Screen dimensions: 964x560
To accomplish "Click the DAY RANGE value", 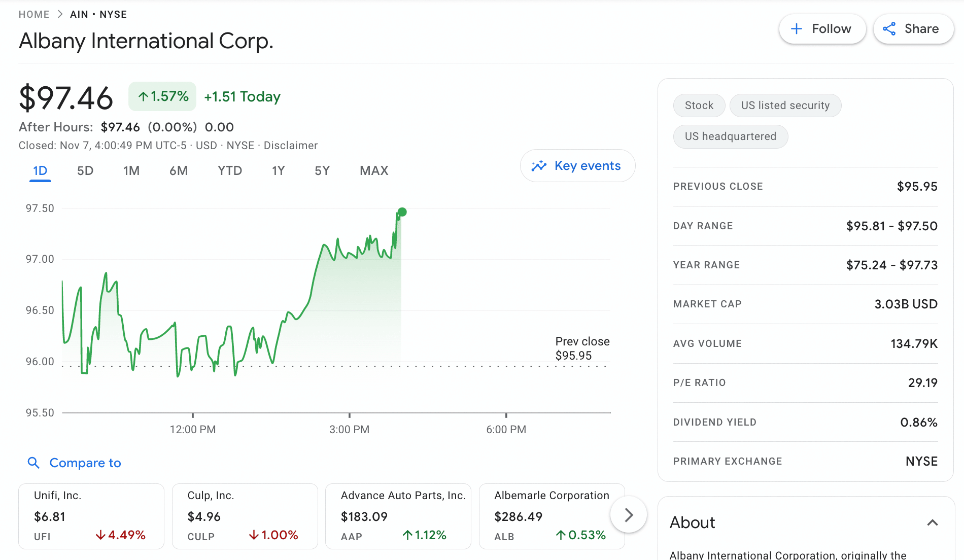I will pyautogui.click(x=892, y=226).
